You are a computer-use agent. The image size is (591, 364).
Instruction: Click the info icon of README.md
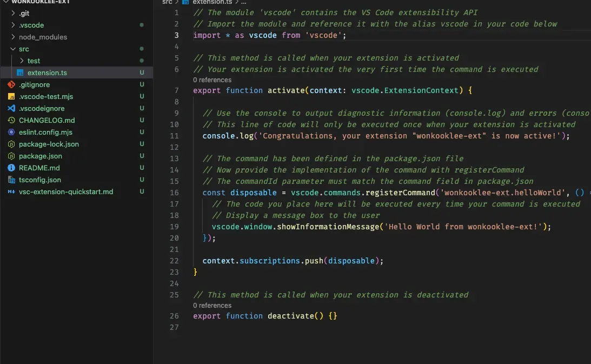point(11,168)
